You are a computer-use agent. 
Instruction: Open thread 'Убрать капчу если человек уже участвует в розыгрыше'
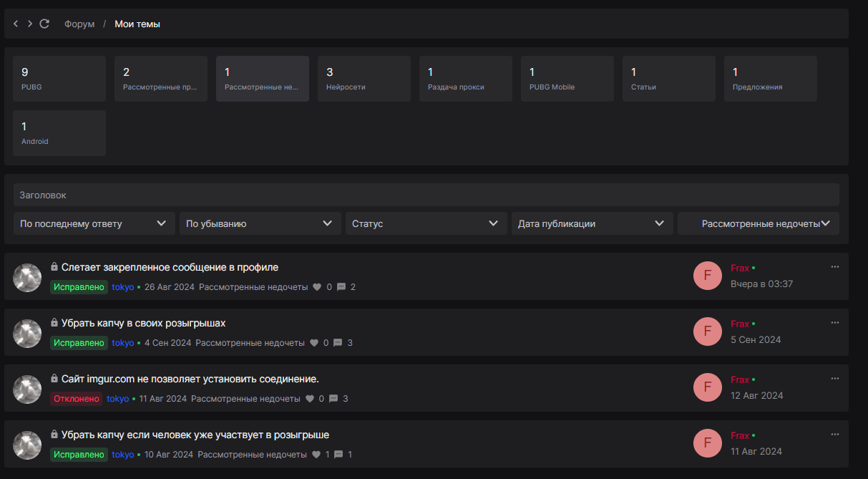[x=195, y=435]
